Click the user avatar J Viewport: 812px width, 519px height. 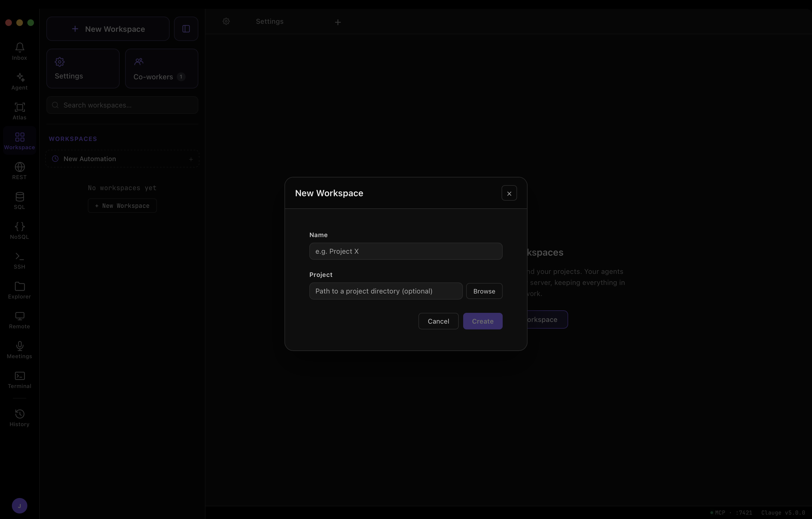[x=20, y=505]
